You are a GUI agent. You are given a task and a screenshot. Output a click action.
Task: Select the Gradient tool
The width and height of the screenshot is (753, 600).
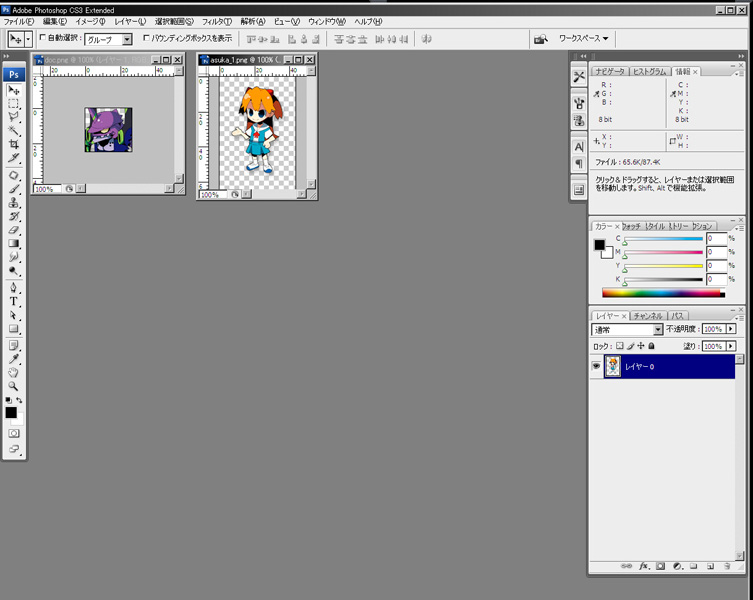tap(13, 243)
